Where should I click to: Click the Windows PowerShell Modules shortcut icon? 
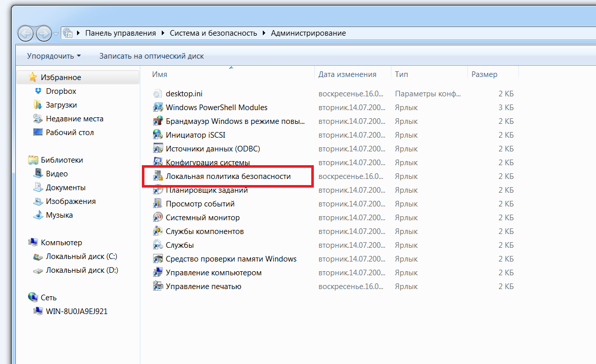click(x=158, y=108)
